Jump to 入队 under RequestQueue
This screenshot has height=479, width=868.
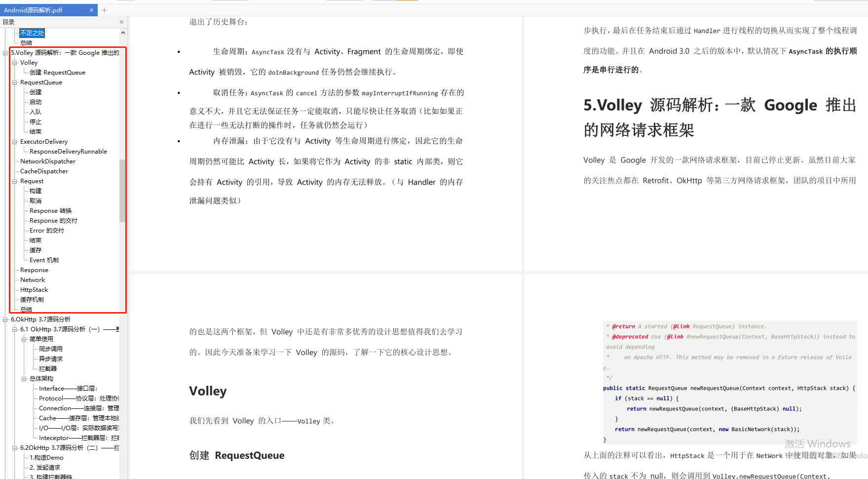(36, 112)
